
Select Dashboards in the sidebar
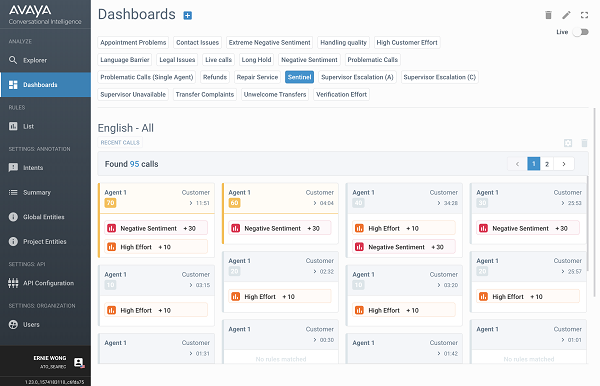46,85
